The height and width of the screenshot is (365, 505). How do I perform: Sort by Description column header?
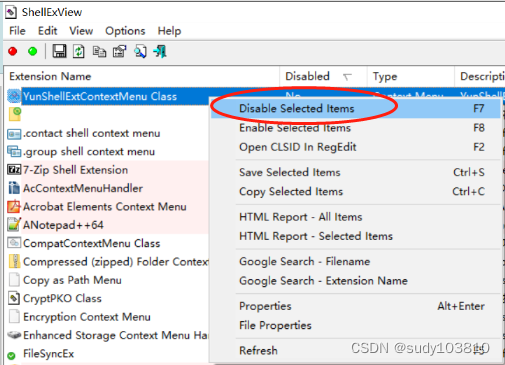point(480,77)
